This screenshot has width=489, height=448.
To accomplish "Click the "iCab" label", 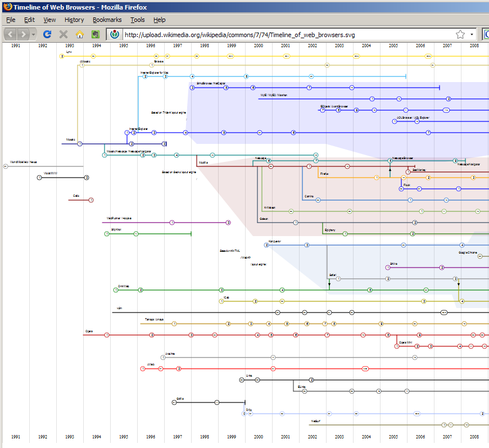I will click(227, 297).
